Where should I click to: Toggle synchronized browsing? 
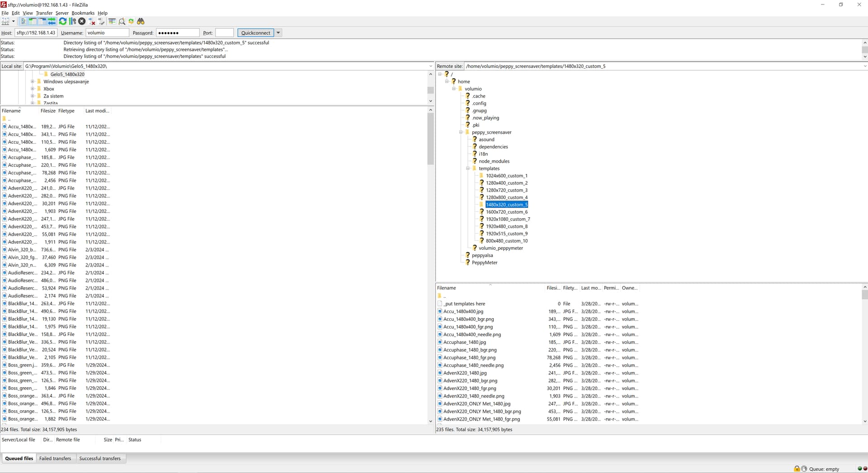click(131, 21)
